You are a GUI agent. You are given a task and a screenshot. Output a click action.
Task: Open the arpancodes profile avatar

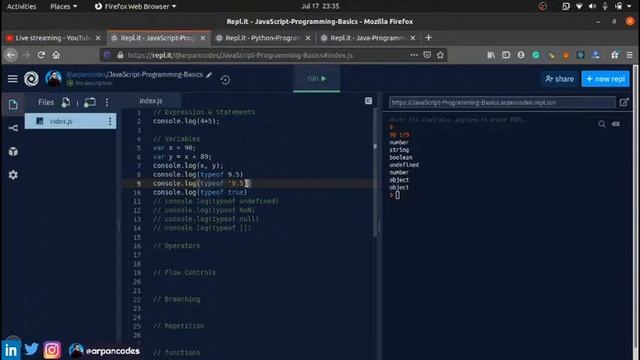click(53, 79)
